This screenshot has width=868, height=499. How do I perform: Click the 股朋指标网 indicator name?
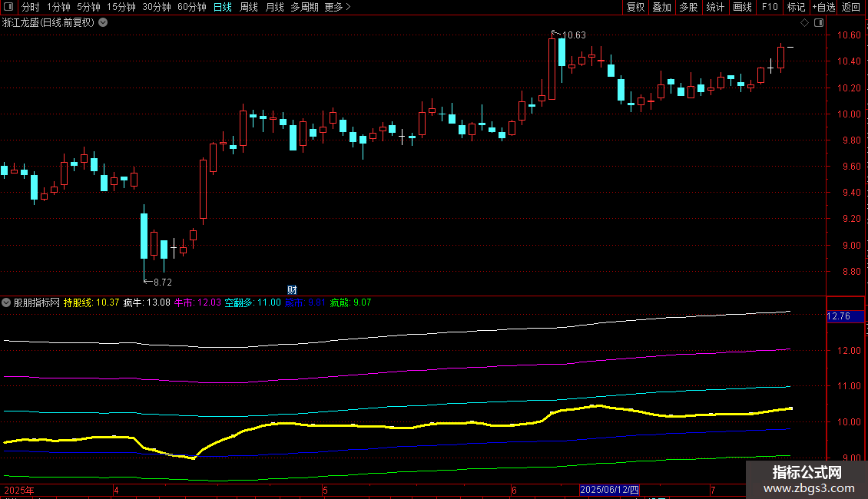click(37, 302)
